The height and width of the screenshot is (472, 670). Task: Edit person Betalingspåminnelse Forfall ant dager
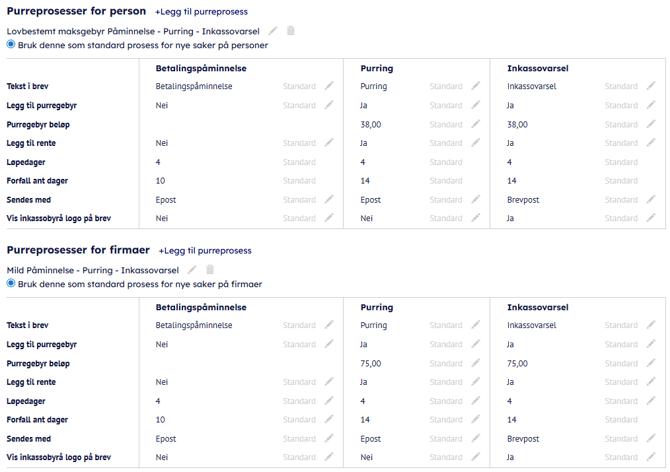click(x=329, y=181)
